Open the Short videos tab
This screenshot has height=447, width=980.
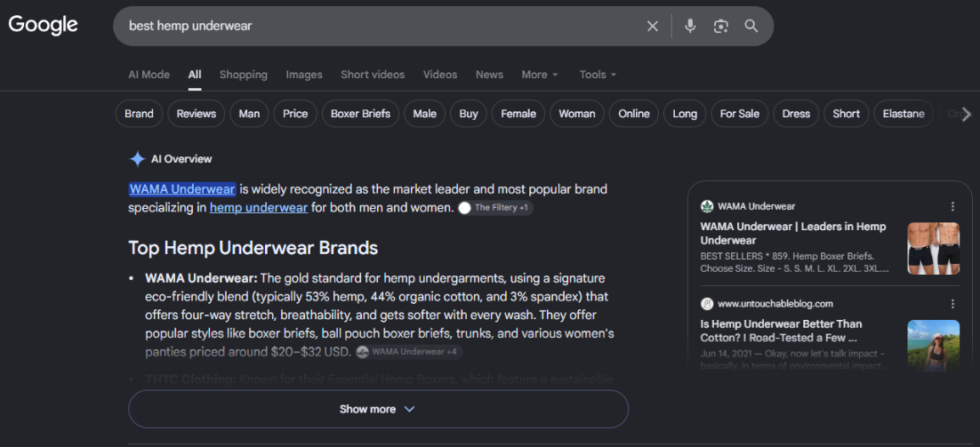(373, 75)
